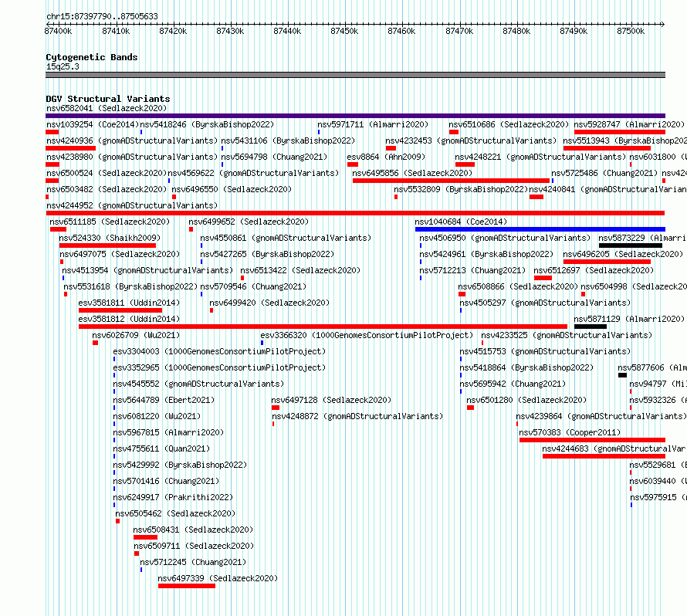Select the red bar under nsv4244952
This screenshot has width=687, height=616.
355,213
